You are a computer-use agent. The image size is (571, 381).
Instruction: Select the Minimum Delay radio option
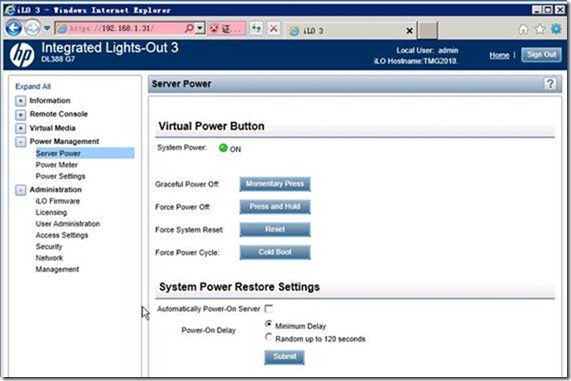point(268,323)
